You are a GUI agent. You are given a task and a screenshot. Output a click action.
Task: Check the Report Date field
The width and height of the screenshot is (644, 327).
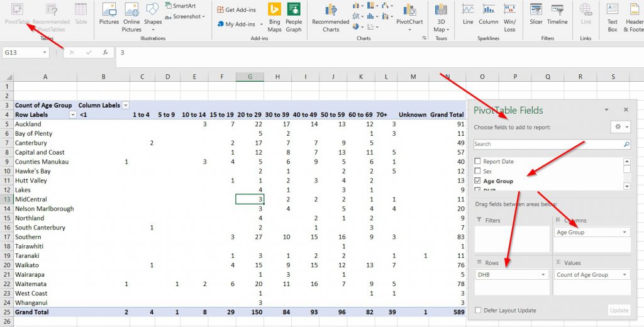[x=478, y=162]
